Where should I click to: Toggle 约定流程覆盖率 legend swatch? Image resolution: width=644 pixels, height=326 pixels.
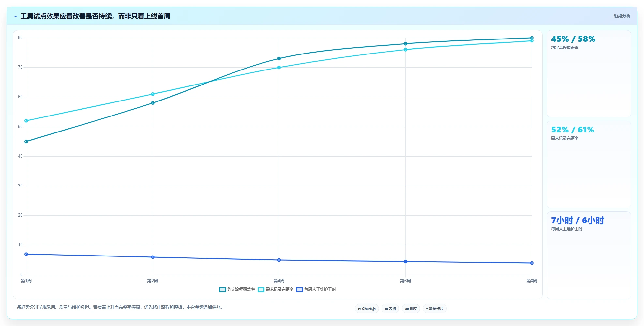tap(222, 290)
